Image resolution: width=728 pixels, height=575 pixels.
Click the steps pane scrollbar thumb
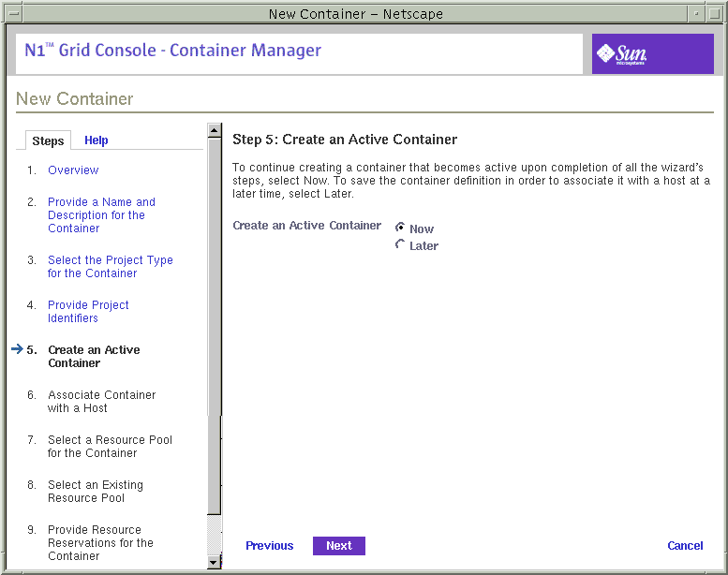[x=214, y=326]
